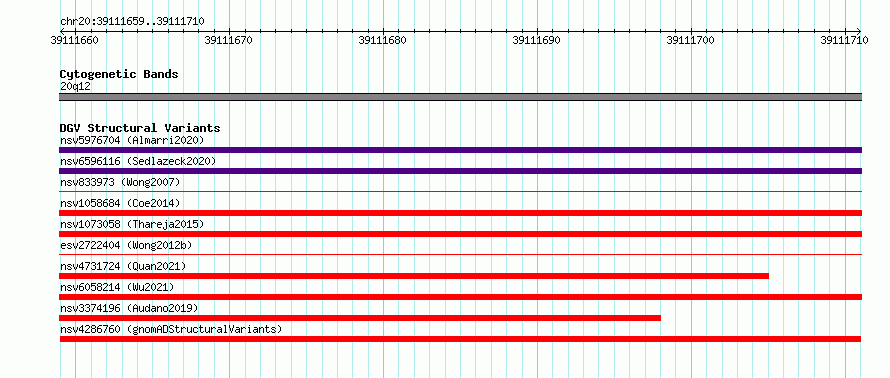Click the thin red line under nsv833973
Screen dimensions: 890x378
(460, 192)
